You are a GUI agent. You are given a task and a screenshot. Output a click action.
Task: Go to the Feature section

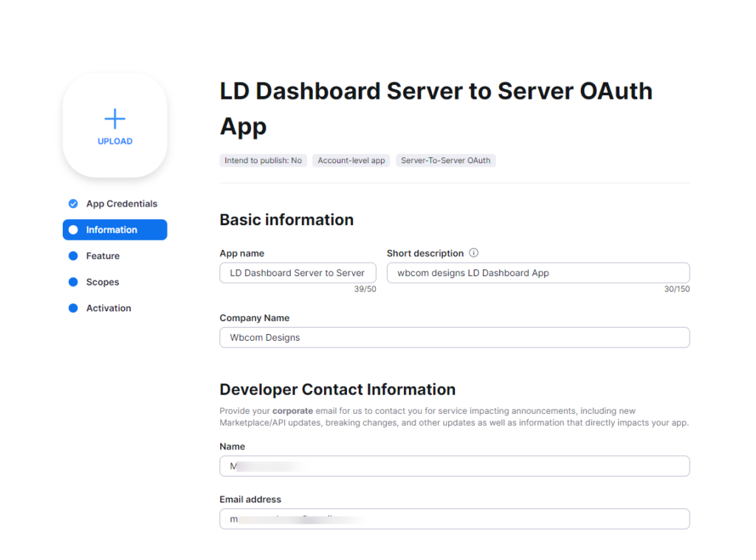click(x=103, y=256)
